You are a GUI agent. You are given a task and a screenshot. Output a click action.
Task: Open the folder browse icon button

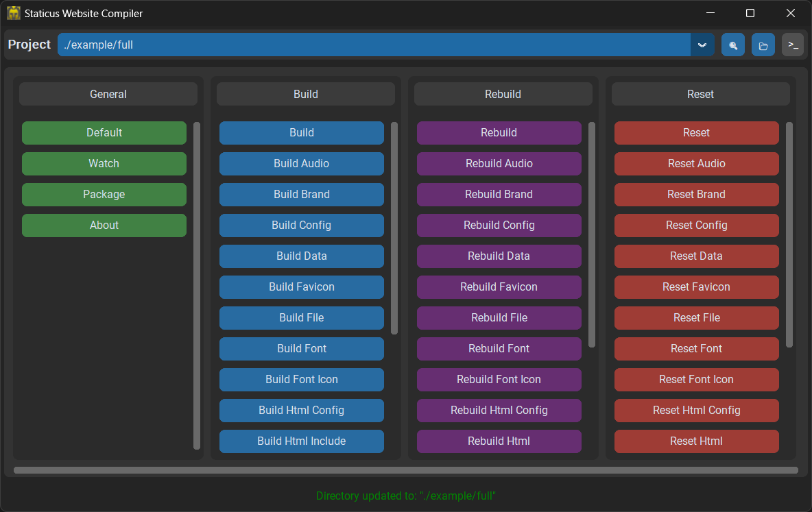point(763,45)
